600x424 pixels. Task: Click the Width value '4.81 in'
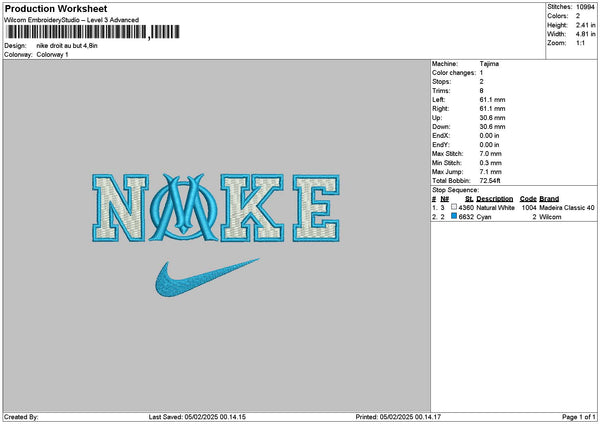[585, 34]
